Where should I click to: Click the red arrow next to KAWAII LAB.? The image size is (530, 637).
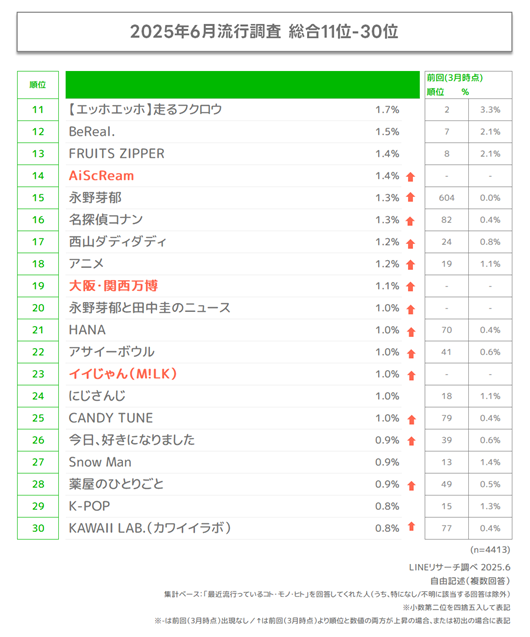pos(411,526)
